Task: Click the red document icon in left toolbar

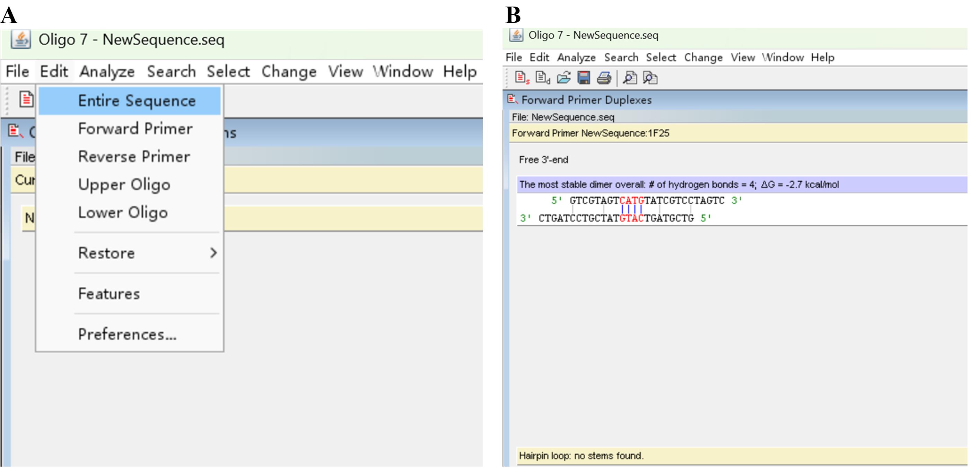Action: 26,99
